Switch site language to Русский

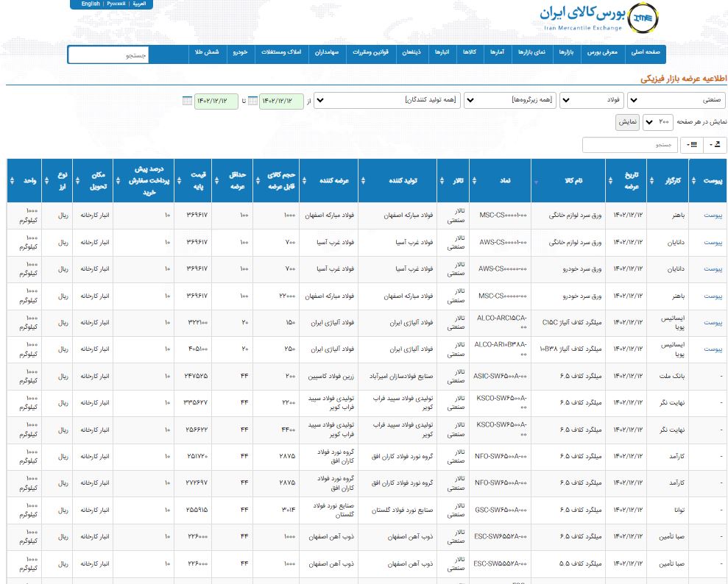pyautogui.click(x=116, y=4)
